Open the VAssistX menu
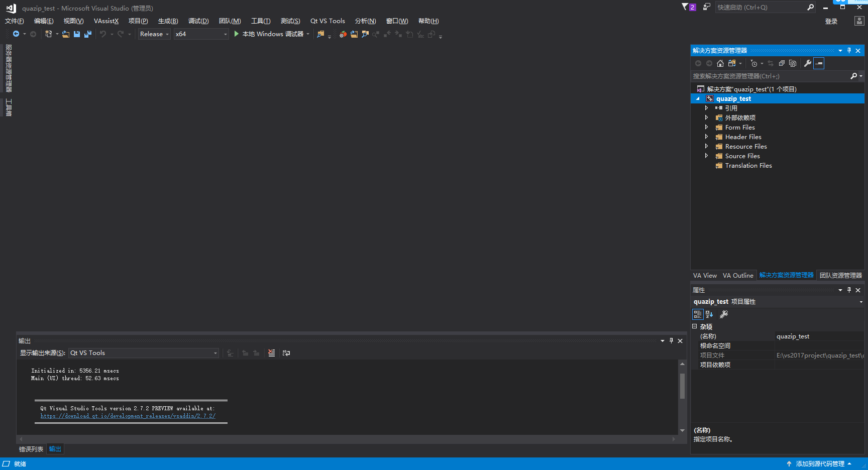This screenshot has width=868, height=470. [106, 21]
